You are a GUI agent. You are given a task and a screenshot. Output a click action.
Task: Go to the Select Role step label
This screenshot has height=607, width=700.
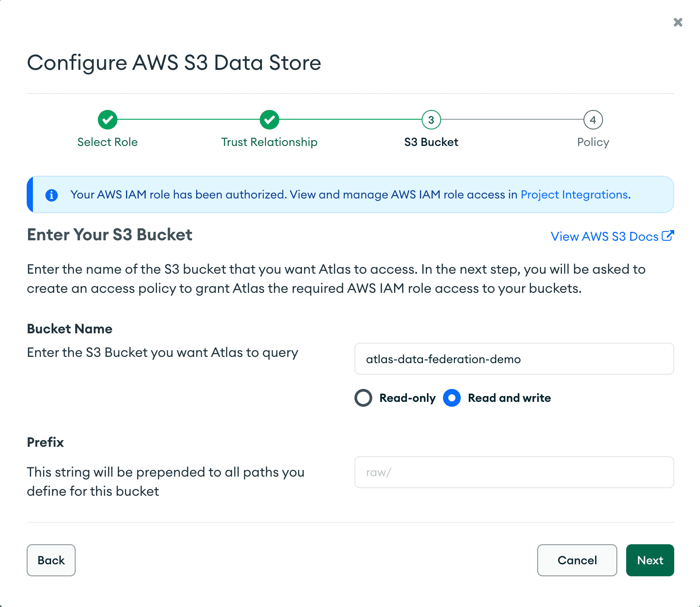coord(108,142)
